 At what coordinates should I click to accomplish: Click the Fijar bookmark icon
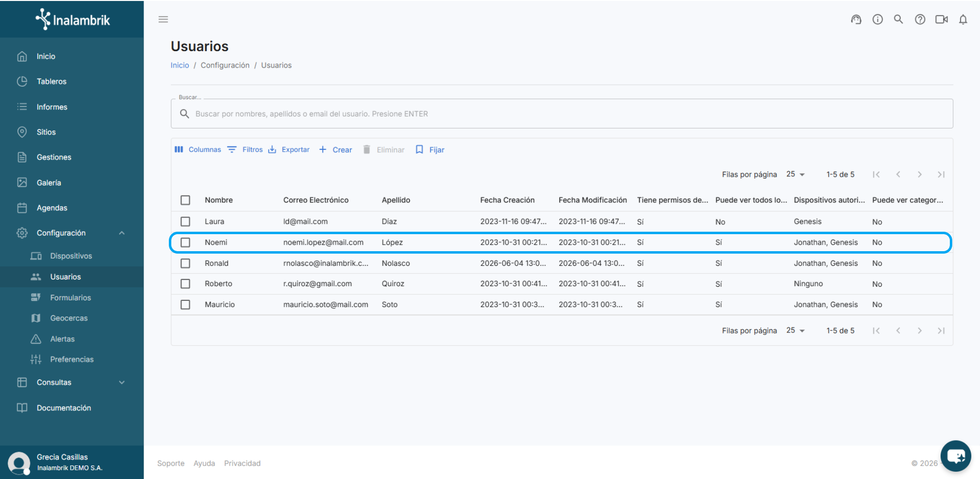coord(419,149)
